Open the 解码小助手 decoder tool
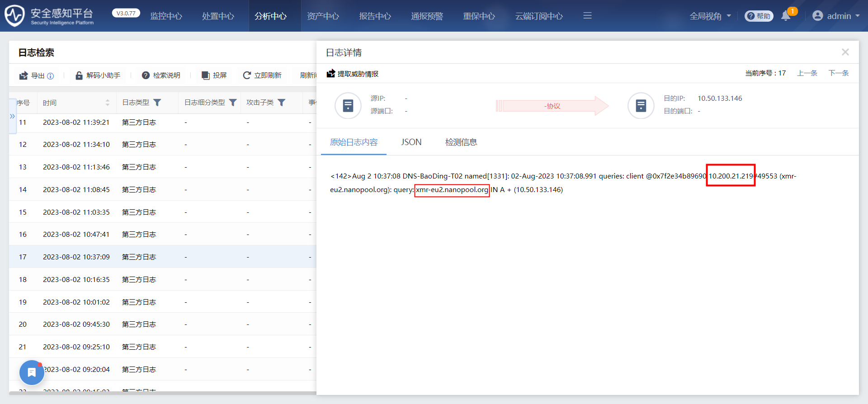The image size is (868, 404). [98, 75]
